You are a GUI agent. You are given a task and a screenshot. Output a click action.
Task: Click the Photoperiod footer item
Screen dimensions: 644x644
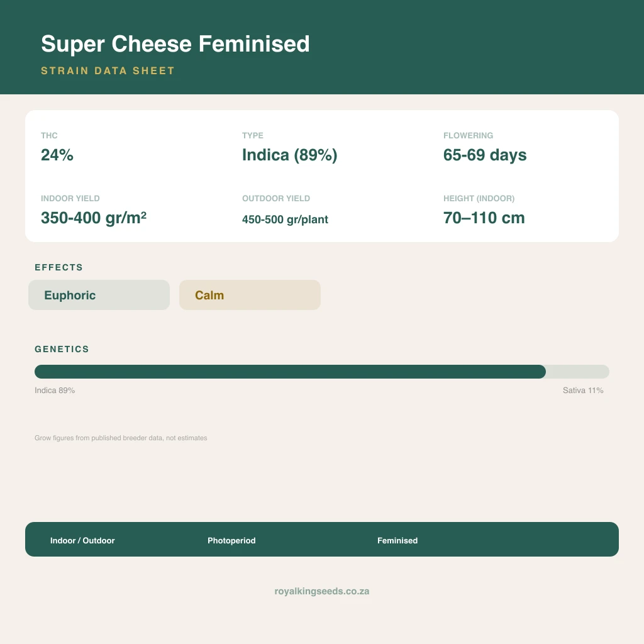[x=231, y=540]
